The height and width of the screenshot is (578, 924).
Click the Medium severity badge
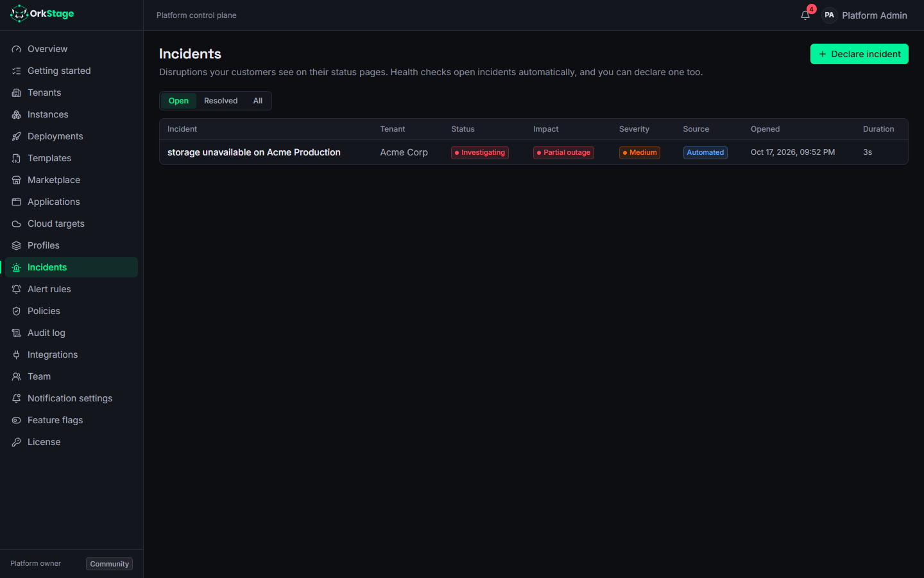pos(640,153)
